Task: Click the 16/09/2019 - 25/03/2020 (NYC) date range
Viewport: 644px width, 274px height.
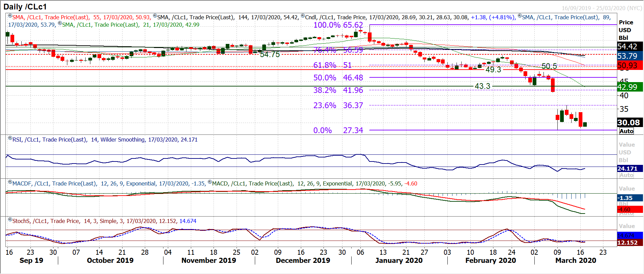Action: tap(601, 8)
